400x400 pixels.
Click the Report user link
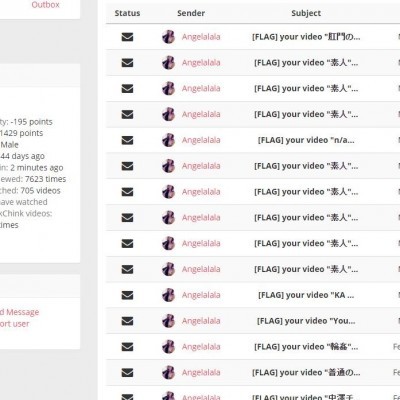coord(14,324)
